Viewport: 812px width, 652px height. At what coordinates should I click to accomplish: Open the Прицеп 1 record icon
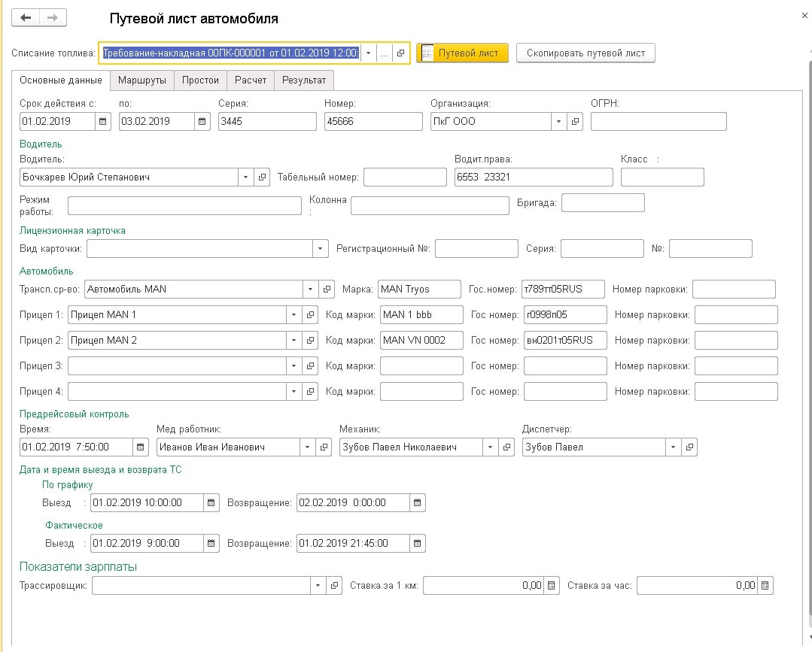point(310,314)
